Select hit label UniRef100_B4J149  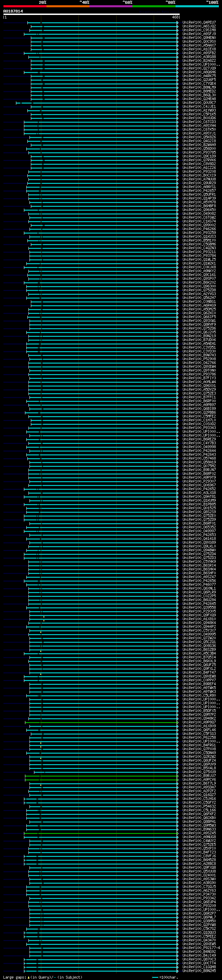[199, 955]
